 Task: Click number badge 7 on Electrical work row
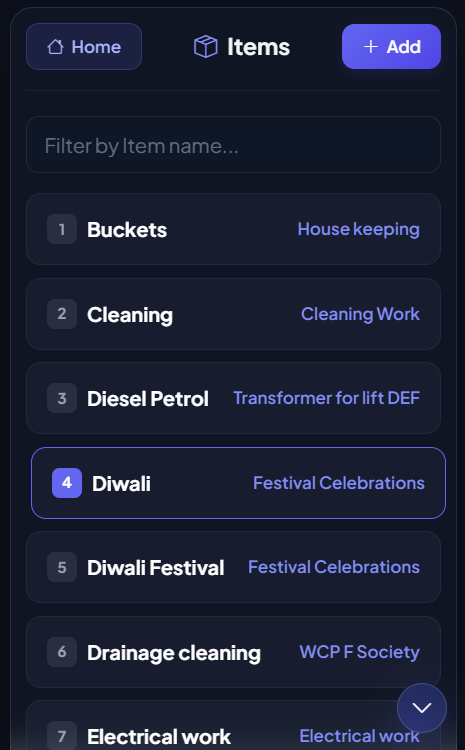tap(62, 736)
